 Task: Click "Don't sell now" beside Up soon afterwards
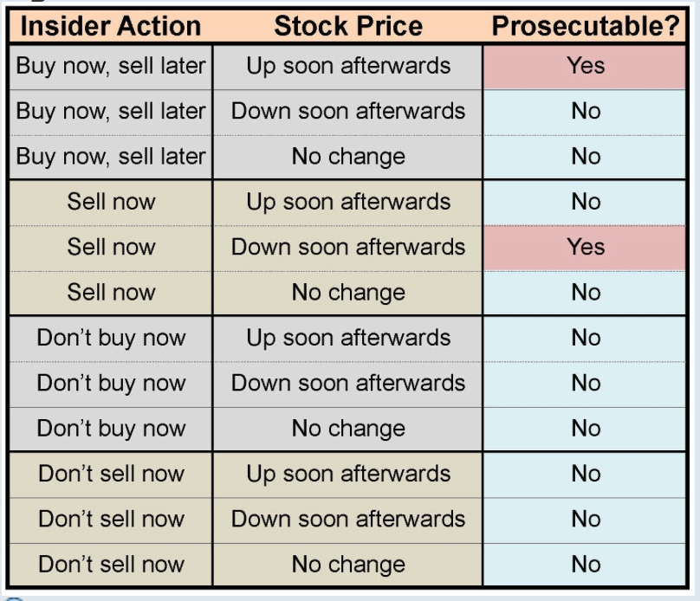coord(111,474)
